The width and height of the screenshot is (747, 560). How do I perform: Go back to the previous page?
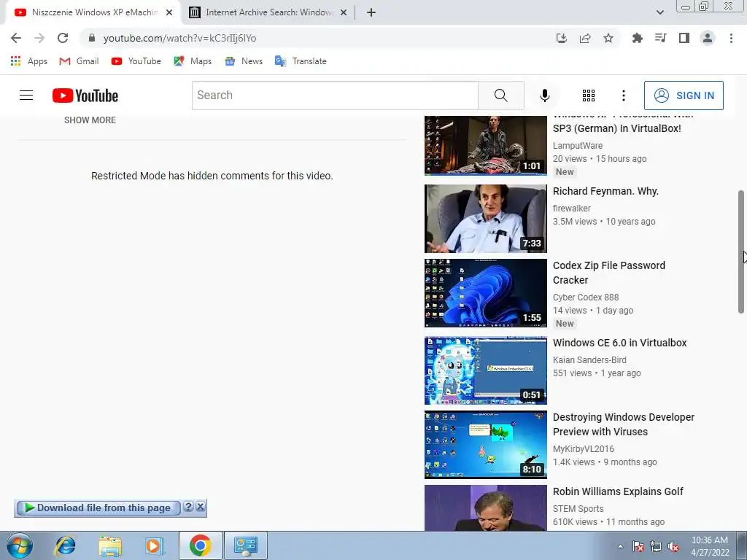point(16,38)
